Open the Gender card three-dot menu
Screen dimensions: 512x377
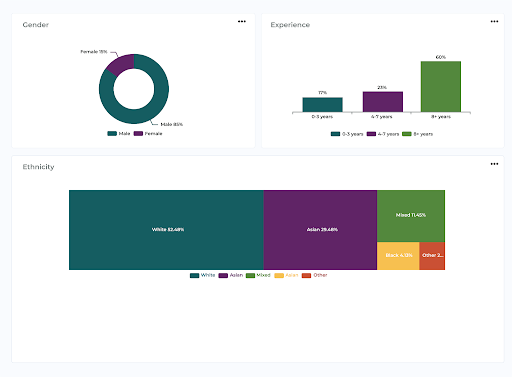(242, 21)
